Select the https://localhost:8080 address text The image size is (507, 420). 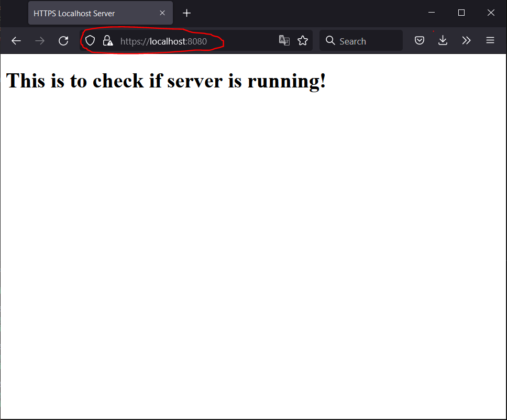(x=163, y=41)
